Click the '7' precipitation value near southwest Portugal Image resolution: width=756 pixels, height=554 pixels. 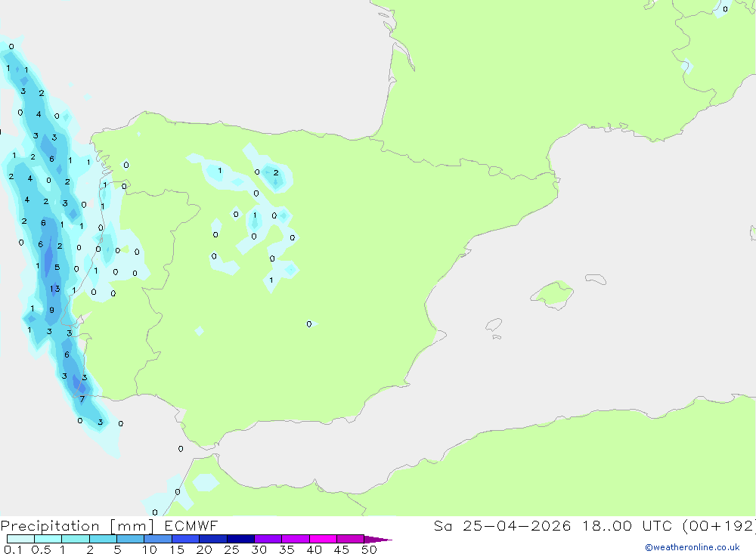click(x=82, y=399)
